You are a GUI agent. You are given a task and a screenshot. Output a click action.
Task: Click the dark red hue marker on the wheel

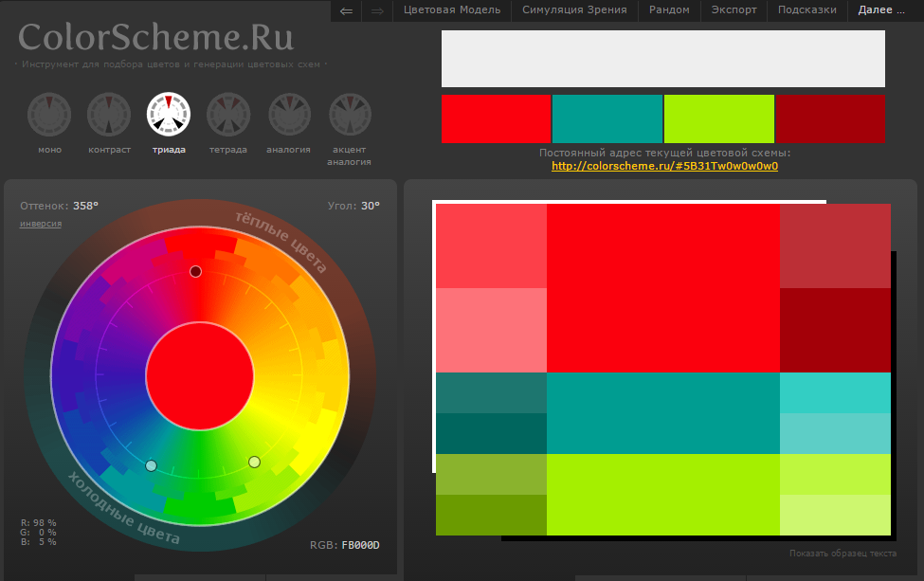pos(195,271)
